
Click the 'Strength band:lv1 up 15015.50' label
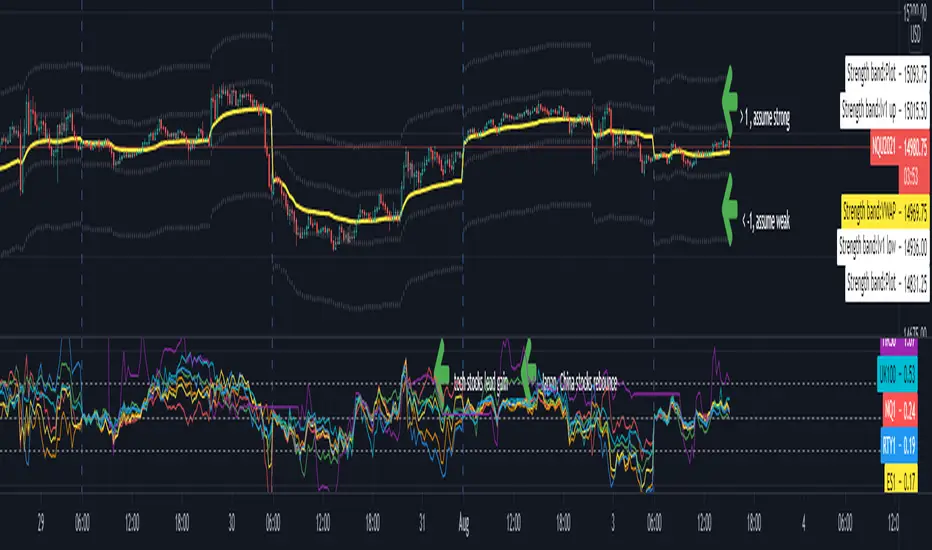(x=884, y=110)
